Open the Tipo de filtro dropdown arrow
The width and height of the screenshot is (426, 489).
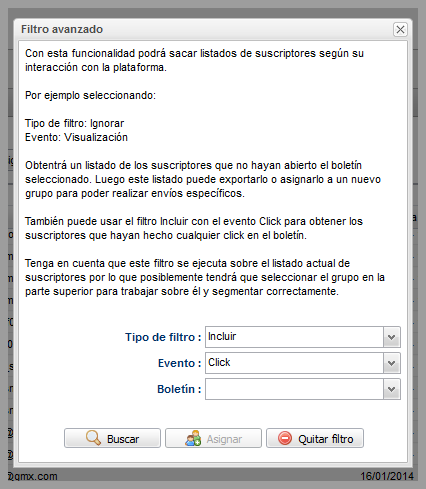[392, 337]
